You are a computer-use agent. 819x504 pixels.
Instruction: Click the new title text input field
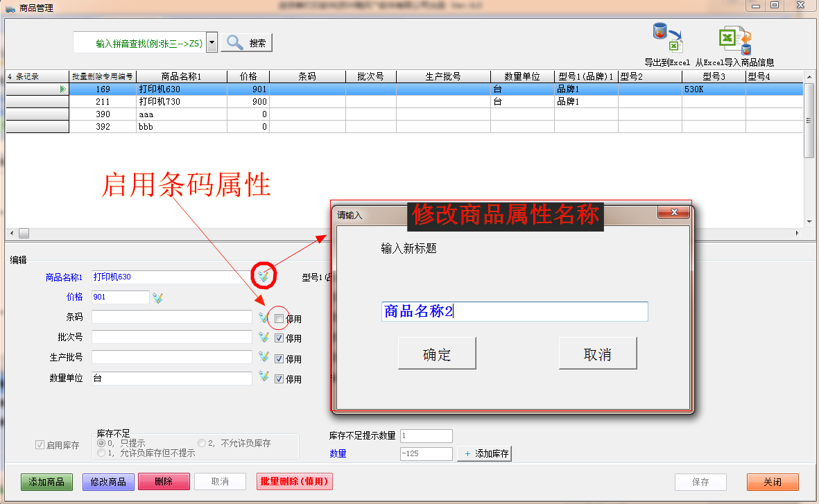point(514,312)
